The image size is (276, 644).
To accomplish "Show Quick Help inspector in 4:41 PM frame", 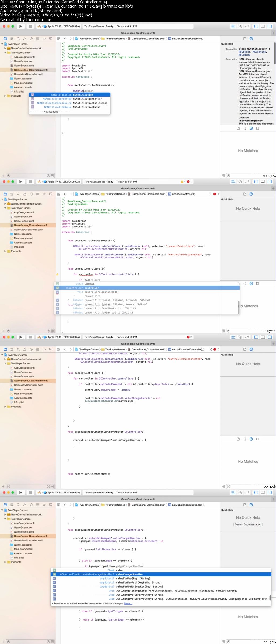I will pyautogui.click(x=251, y=39).
